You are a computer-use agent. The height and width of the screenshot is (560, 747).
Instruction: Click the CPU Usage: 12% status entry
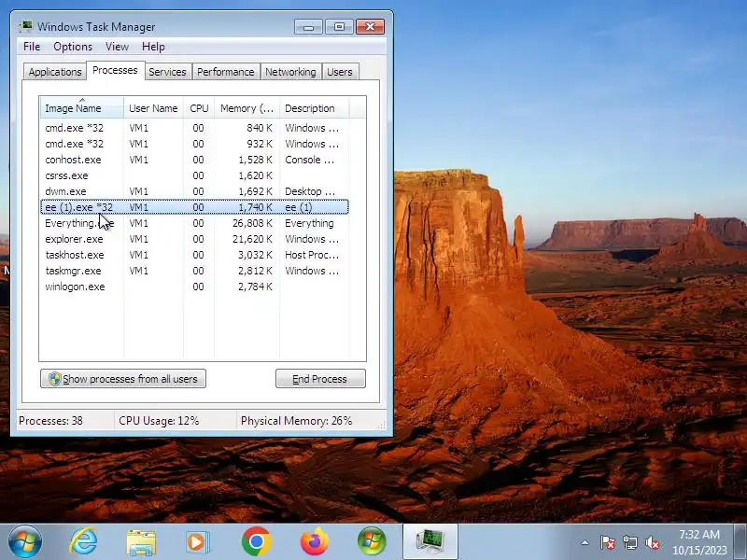point(159,421)
